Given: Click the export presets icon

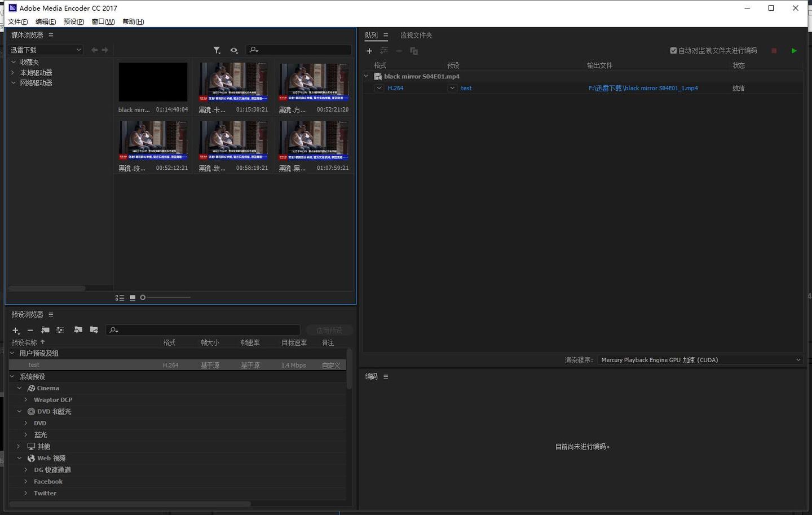Looking at the screenshot, I should pyautogui.click(x=94, y=330).
